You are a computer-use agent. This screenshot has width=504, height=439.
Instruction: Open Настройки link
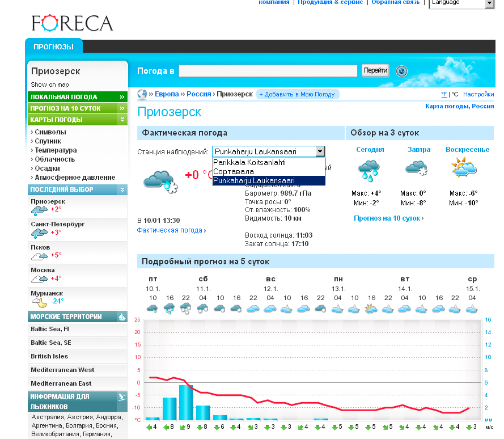[478, 94]
